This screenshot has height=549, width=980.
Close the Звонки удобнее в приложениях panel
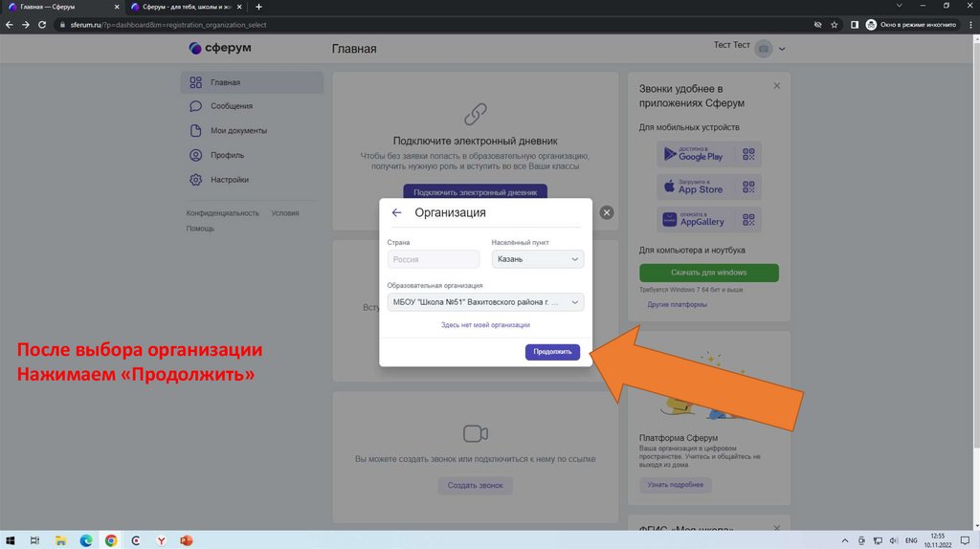tap(776, 85)
